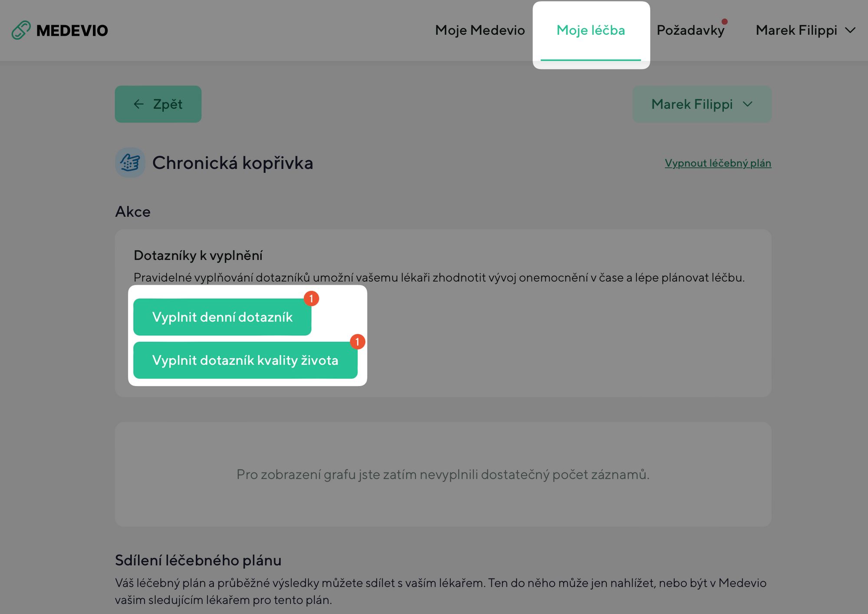Screen dimensions: 868x614
Task: Click the badge on the denní dotazník button
Action: (311, 299)
